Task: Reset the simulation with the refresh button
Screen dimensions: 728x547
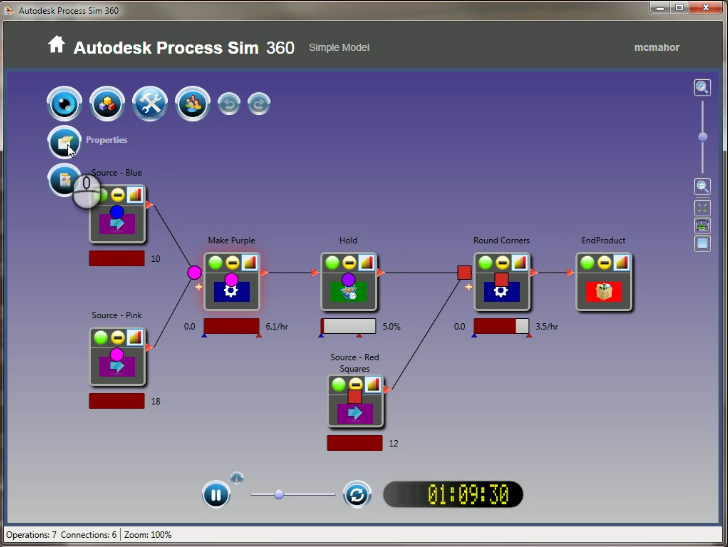Action: 357,495
